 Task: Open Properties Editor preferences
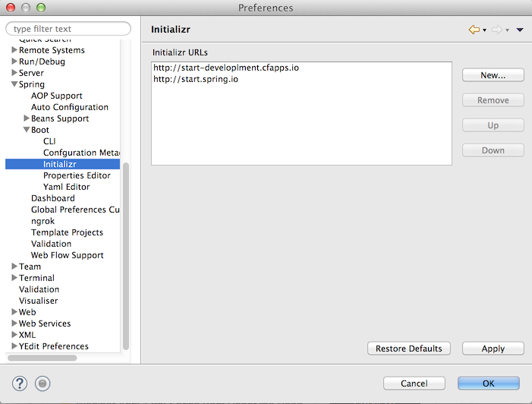tap(77, 175)
